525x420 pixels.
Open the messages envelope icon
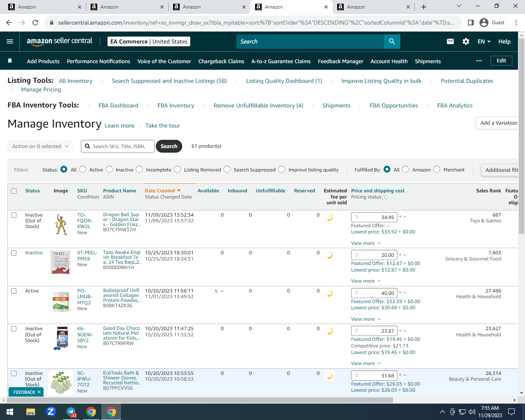coord(450,41)
